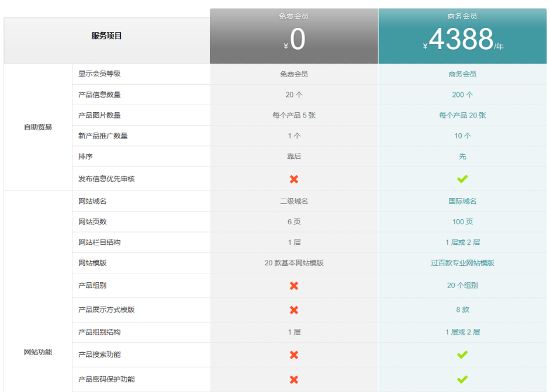Click the 网站功能 category cell
Viewport: 550px width, 392px height.
[38, 352]
